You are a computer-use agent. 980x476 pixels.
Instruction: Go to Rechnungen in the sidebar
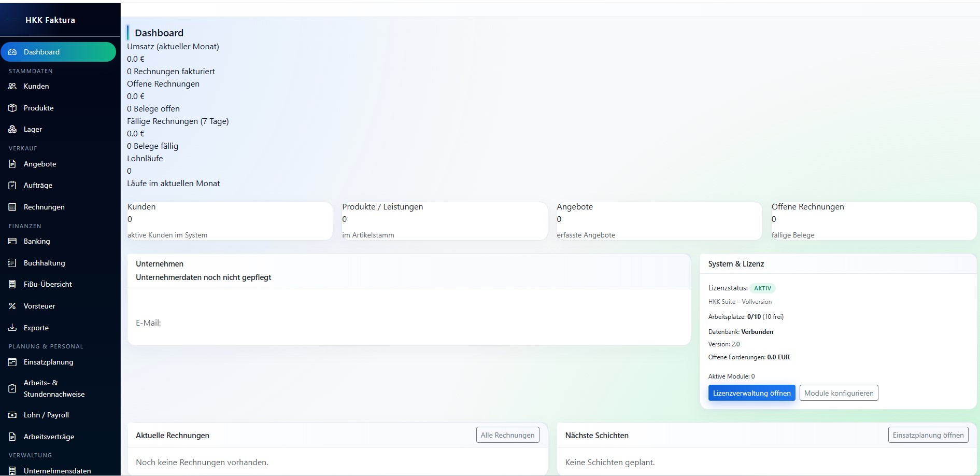pyautogui.click(x=44, y=207)
